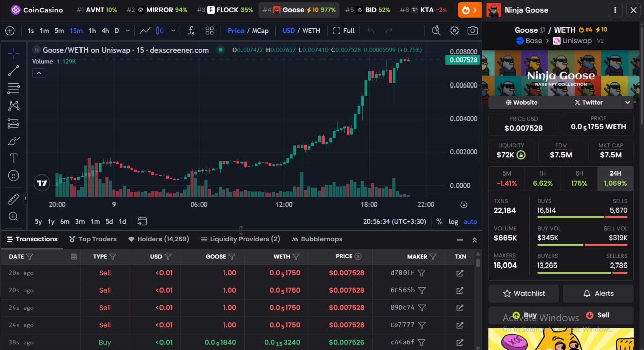This screenshot has height=350, width=644.
Task: Open Liquidity Providers (2) tab
Action: pyautogui.click(x=240, y=239)
